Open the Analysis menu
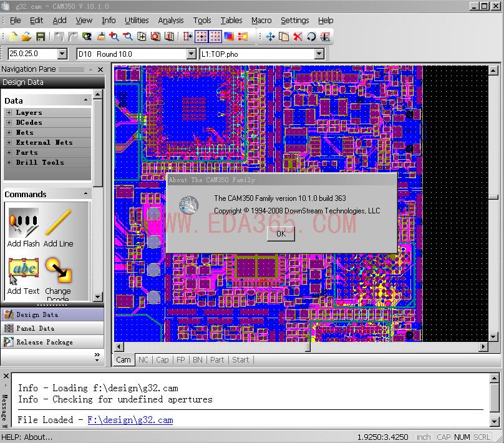 (x=171, y=20)
